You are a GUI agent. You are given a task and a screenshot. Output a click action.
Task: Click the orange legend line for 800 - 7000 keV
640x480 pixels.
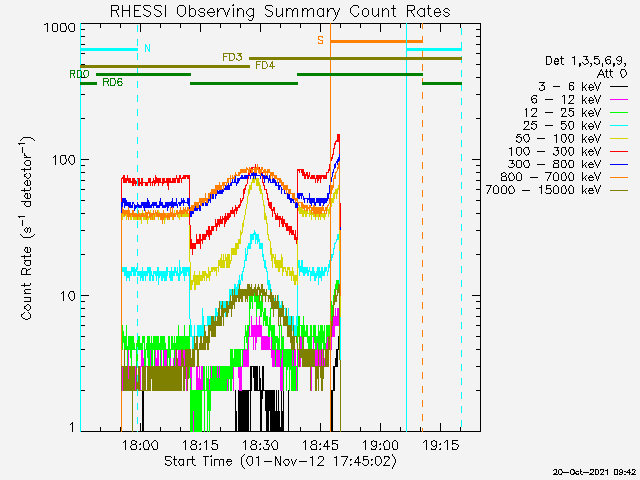[619, 178]
